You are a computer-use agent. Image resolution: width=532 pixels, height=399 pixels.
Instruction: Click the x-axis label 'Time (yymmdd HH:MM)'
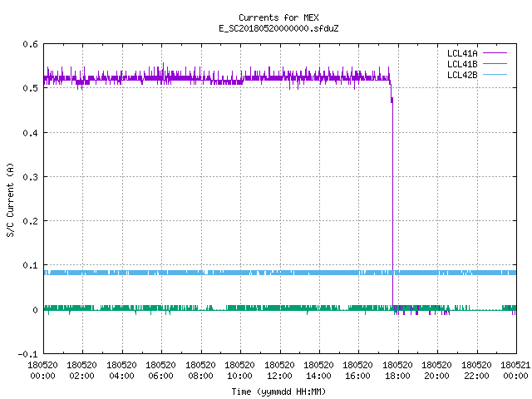(x=278, y=392)
